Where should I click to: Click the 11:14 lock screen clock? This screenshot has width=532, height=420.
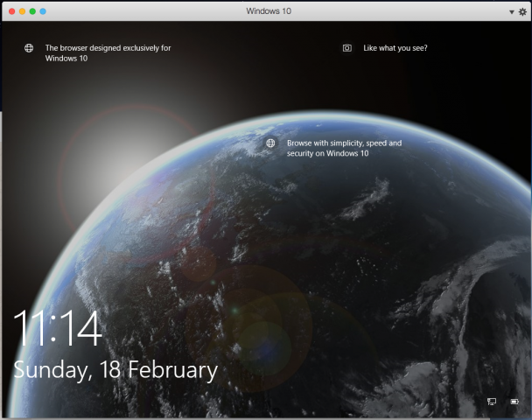point(57,328)
